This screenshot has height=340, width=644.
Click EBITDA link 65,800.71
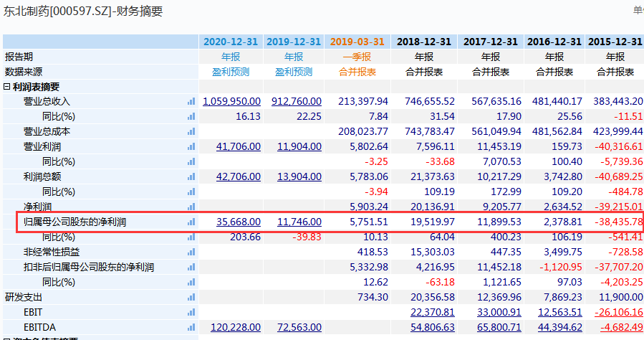tap(499, 328)
